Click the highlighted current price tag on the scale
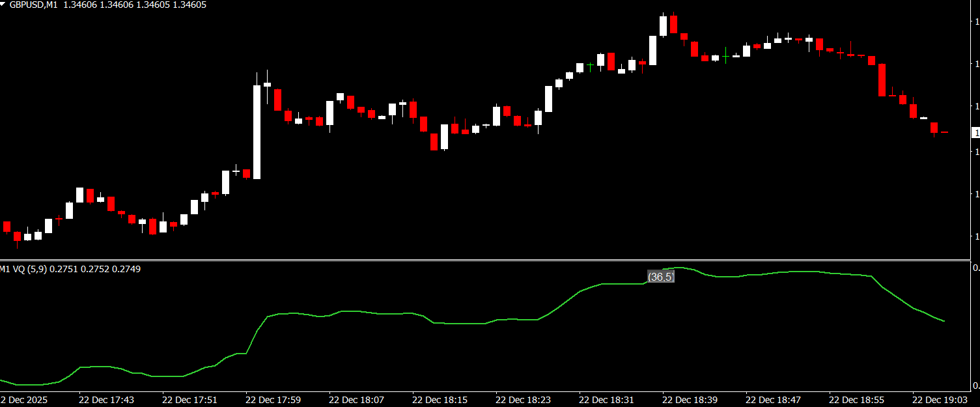 tap(975, 133)
